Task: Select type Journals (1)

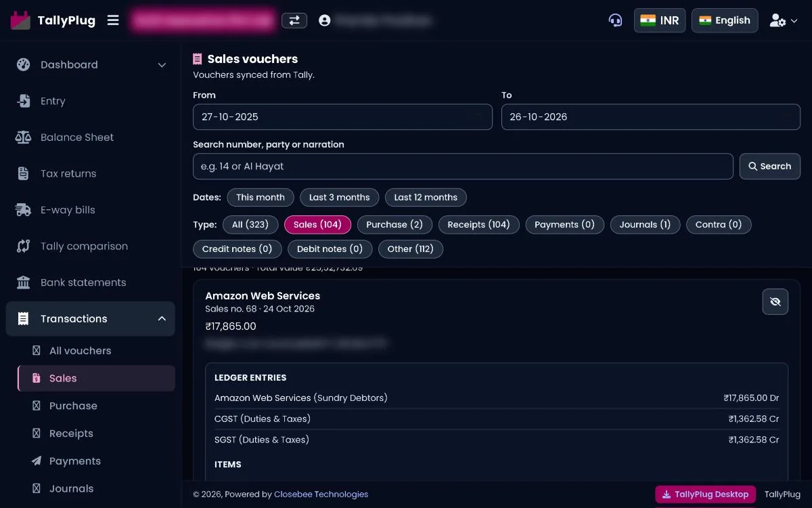Action: coord(645,225)
